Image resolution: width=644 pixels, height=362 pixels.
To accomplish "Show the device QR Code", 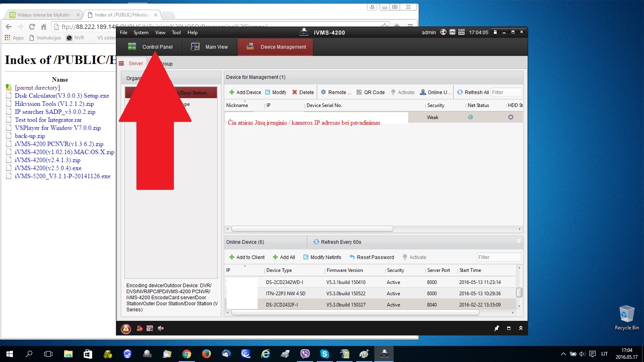I will (371, 92).
